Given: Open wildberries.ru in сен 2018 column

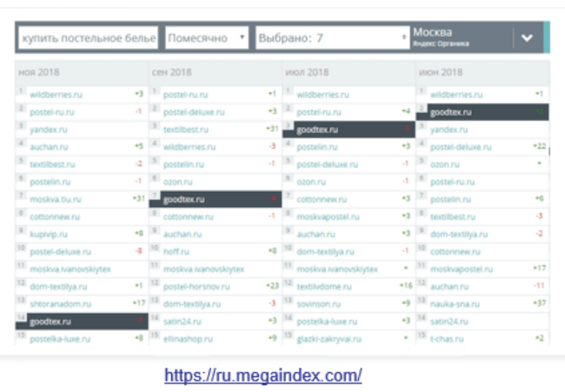Looking at the screenshot, I should click(x=189, y=147).
